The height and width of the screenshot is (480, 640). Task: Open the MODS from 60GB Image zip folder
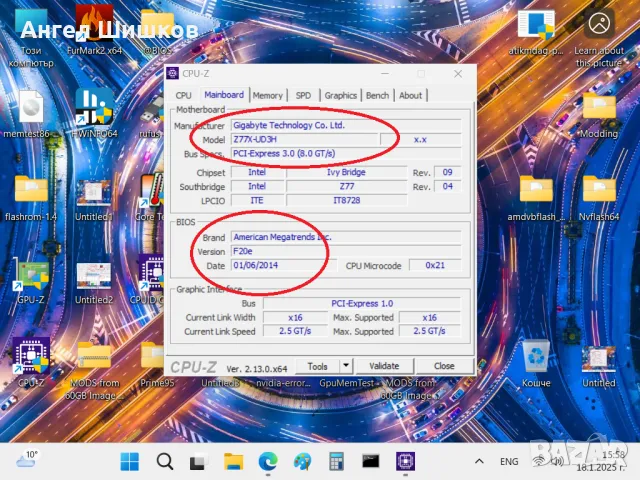click(94, 369)
